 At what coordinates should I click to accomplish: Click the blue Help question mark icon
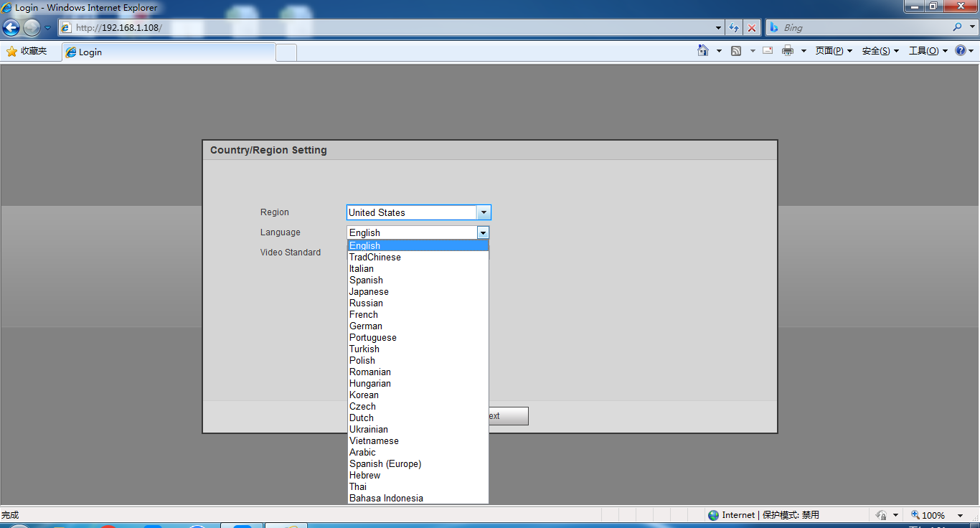[960, 51]
